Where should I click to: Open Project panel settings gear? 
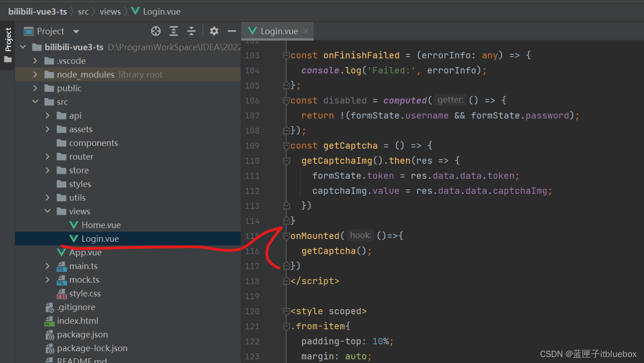(214, 31)
